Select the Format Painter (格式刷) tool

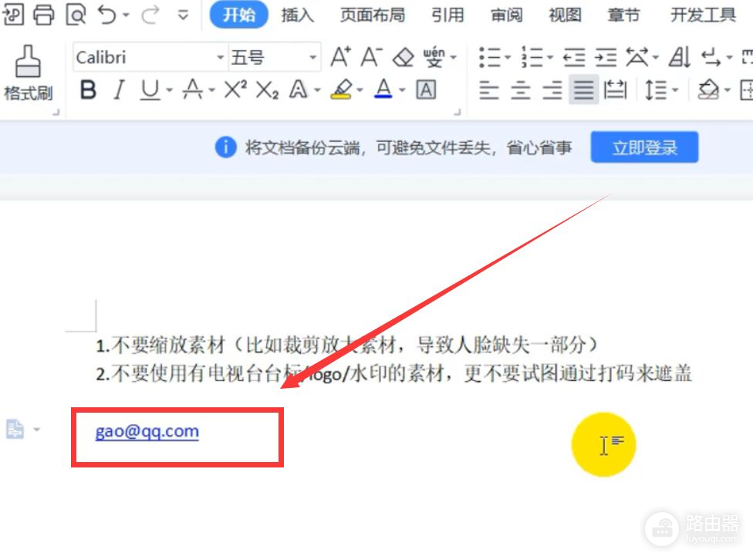(28, 72)
